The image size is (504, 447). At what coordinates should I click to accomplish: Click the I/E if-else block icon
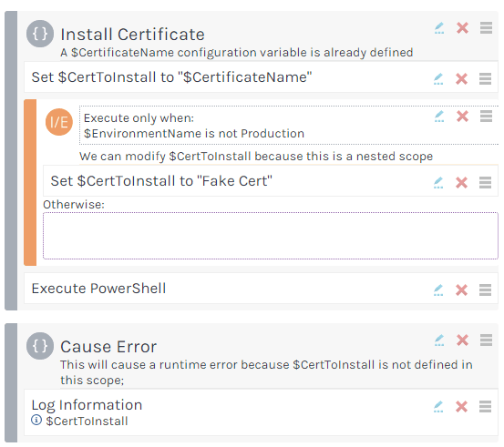coord(59,122)
